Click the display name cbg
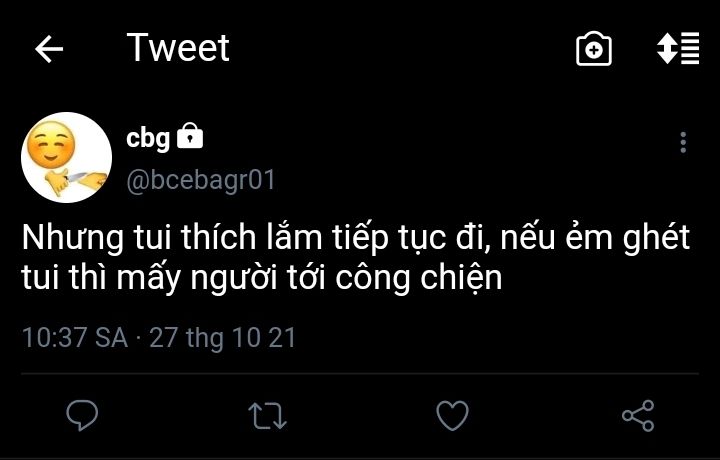 pyautogui.click(x=148, y=138)
